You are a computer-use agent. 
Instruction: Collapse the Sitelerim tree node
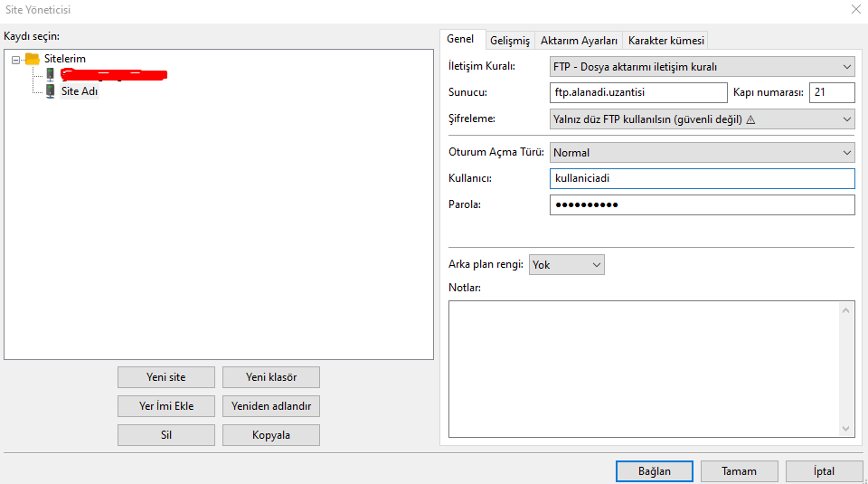click(15, 59)
